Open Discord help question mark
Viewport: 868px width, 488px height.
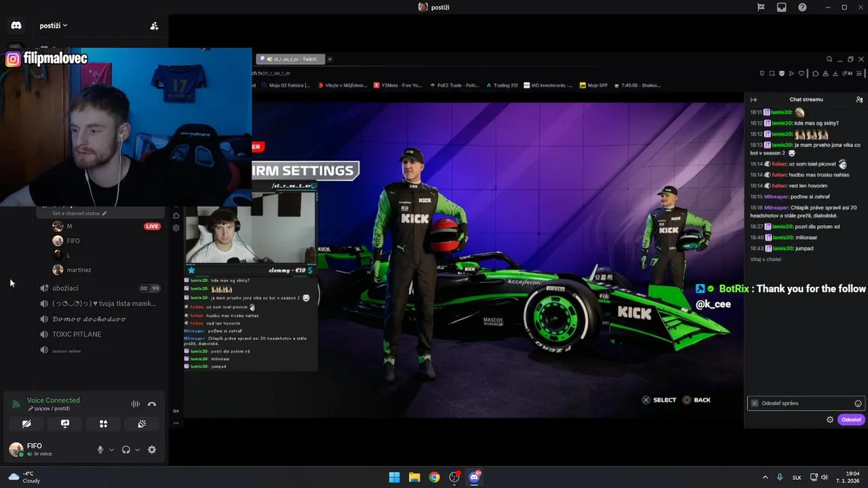[802, 7]
